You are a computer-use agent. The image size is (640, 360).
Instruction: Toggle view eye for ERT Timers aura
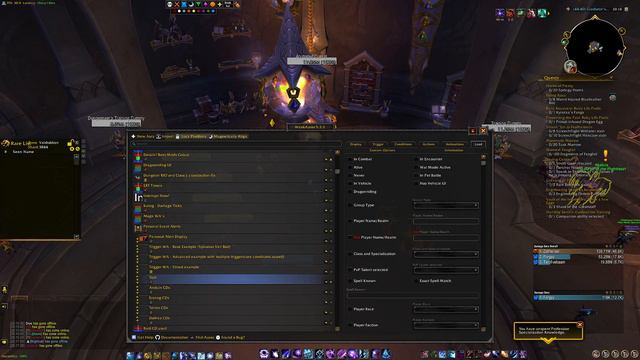(x=326, y=190)
